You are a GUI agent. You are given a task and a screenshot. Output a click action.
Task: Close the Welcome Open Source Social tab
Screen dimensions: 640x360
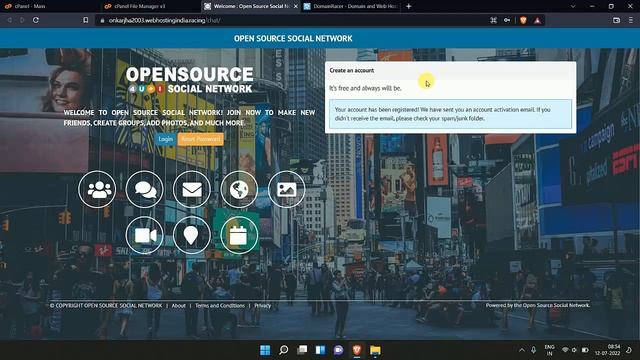[296, 6]
